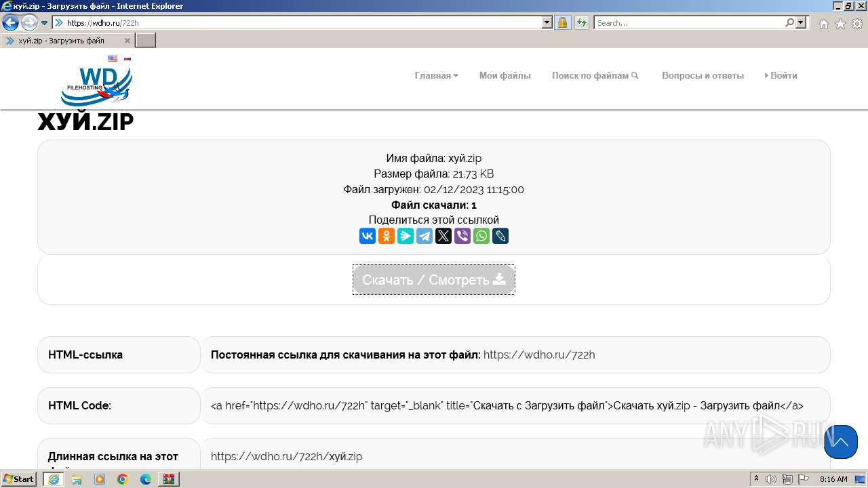Share the link via Odnoklassniki icon
This screenshot has width=868, height=488.
387,236
